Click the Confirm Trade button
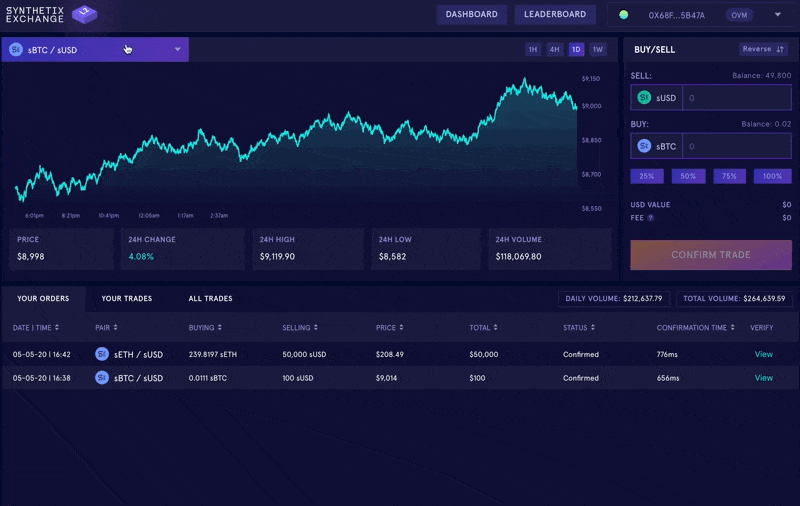 (711, 255)
